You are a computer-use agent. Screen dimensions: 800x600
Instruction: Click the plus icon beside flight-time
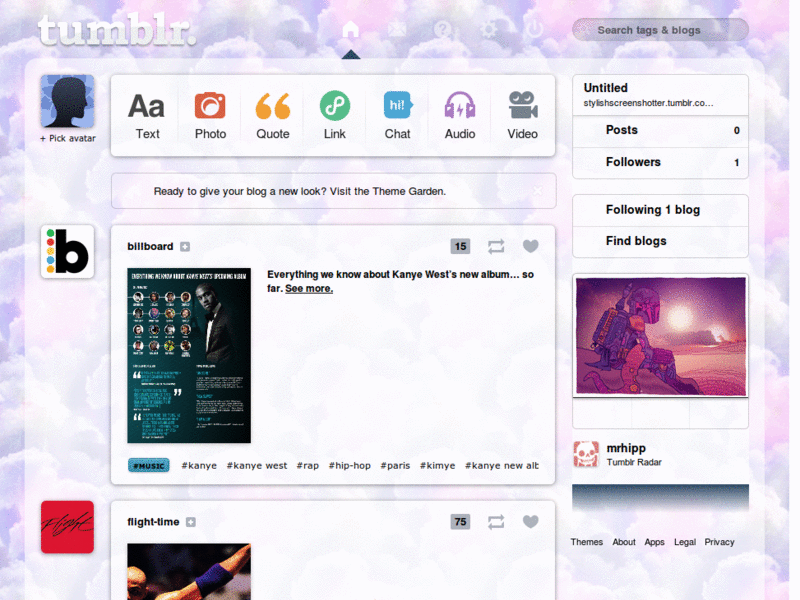pyautogui.click(x=191, y=522)
